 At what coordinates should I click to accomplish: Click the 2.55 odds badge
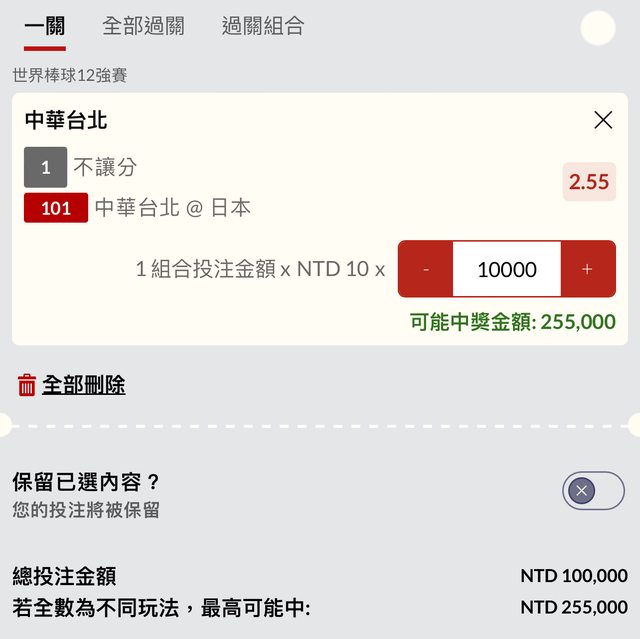[589, 182]
